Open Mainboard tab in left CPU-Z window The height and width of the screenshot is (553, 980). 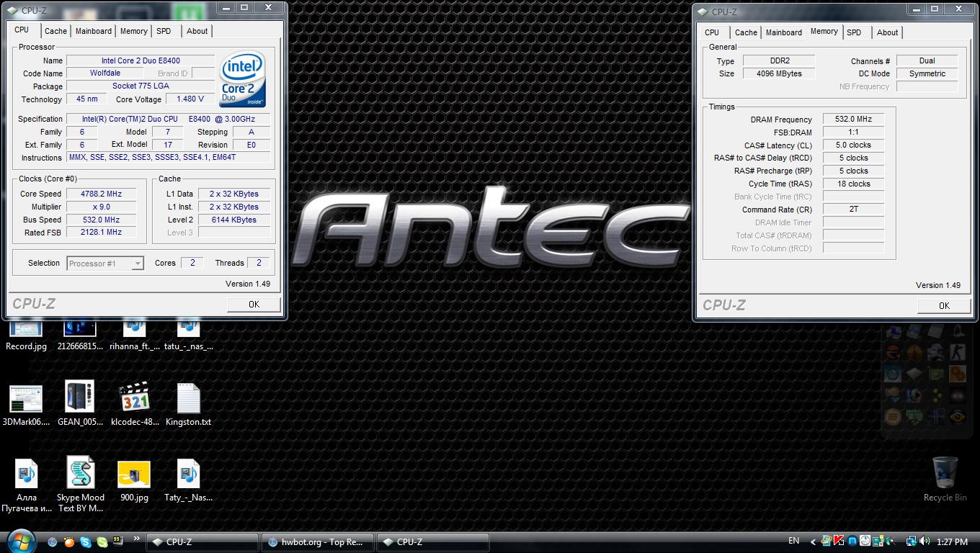pos(94,31)
